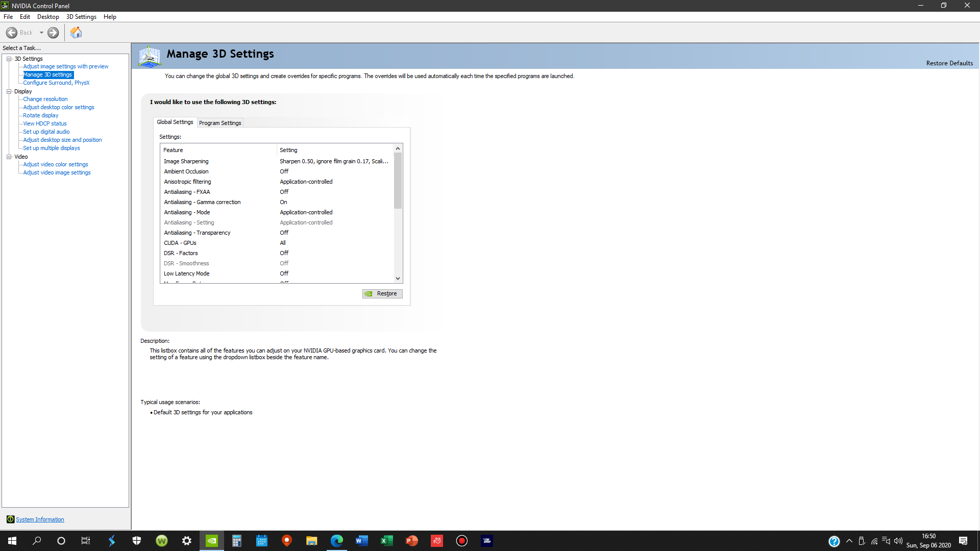Select Antialiasing - Mode row
This screenshot has height=551, width=980.
(277, 212)
